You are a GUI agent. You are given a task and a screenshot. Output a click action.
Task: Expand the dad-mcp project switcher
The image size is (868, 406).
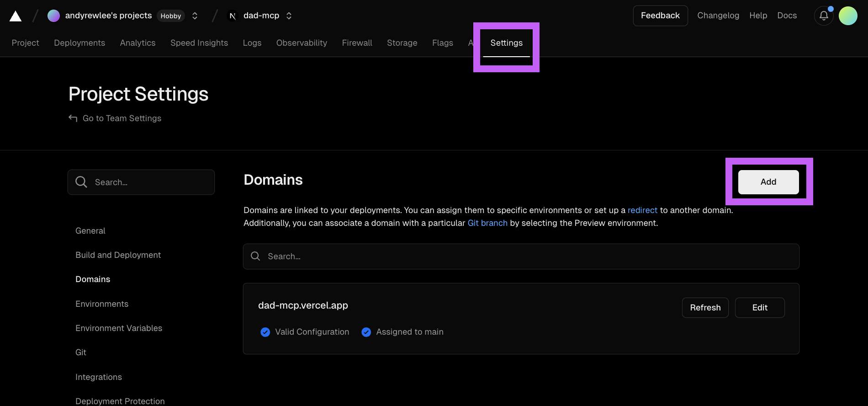click(x=289, y=16)
